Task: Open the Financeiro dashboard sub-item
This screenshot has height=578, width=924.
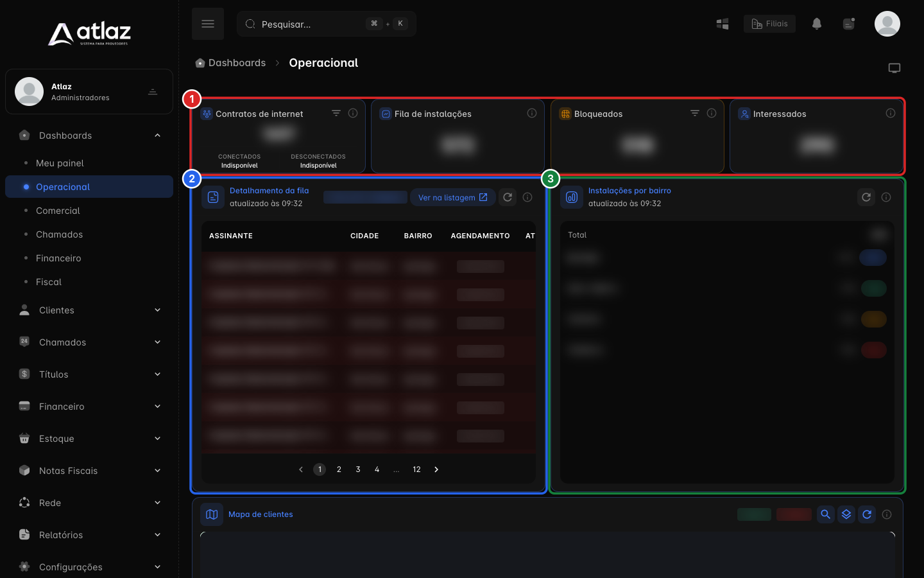Action: [58, 258]
